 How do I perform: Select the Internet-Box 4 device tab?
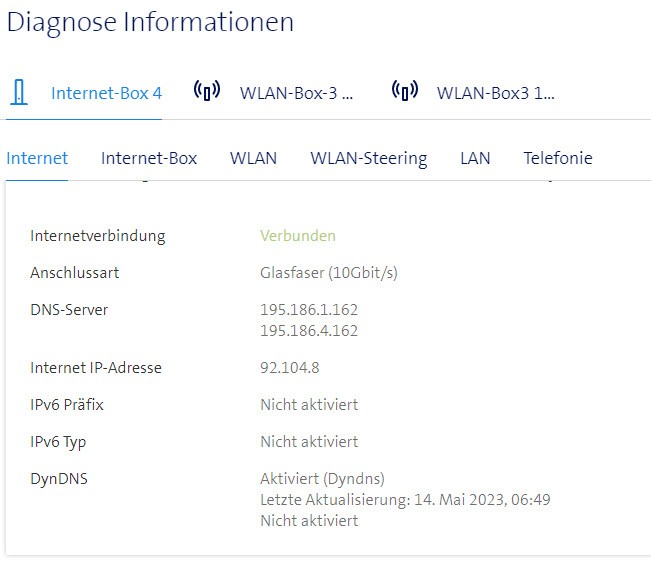point(106,93)
